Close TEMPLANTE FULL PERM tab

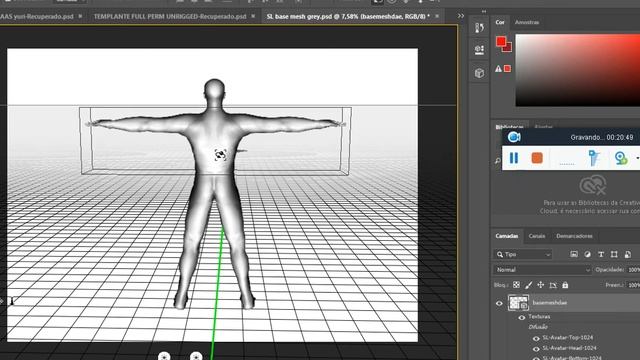tap(253, 16)
